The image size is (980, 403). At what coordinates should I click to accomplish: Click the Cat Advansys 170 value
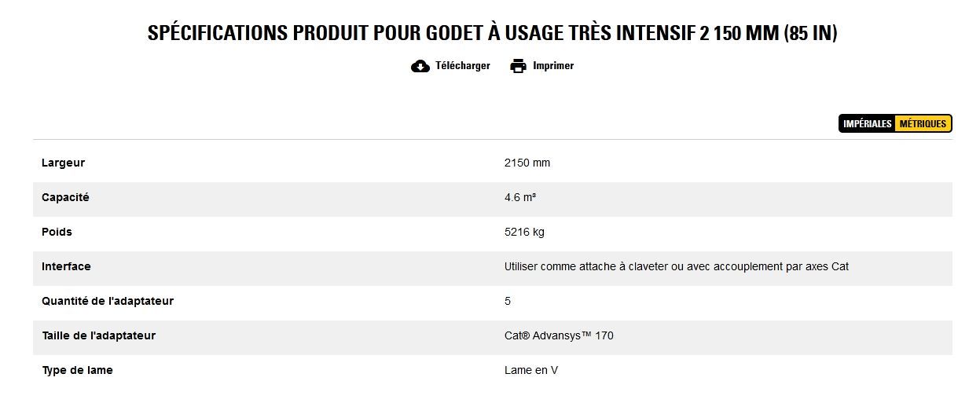pos(559,336)
